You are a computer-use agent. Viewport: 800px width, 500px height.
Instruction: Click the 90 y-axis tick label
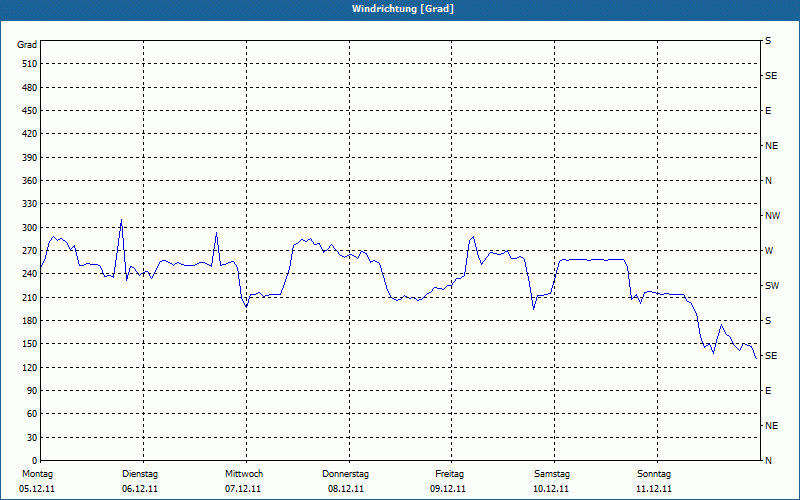tap(32, 390)
